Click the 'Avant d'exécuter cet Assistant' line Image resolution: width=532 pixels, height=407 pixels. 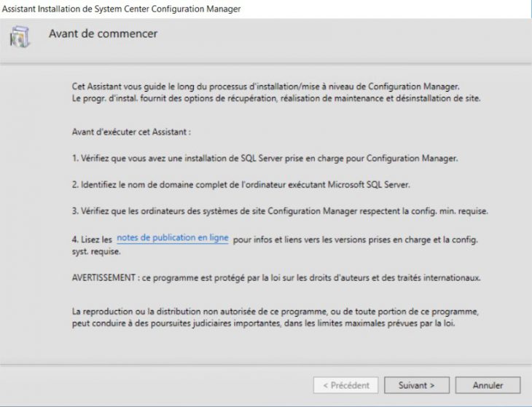[131, 133]
